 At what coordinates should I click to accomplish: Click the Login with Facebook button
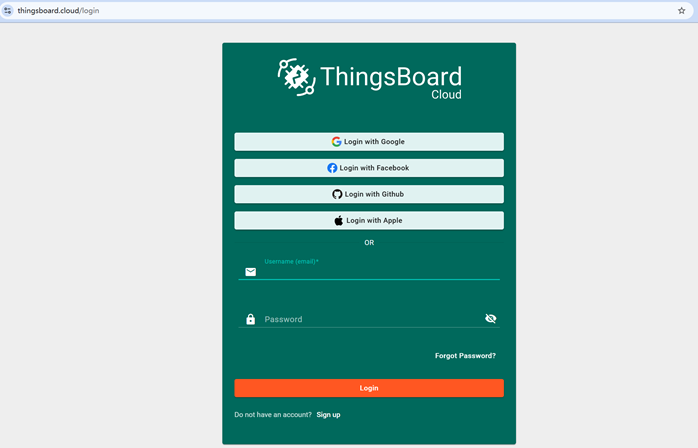tap(369, 168)
